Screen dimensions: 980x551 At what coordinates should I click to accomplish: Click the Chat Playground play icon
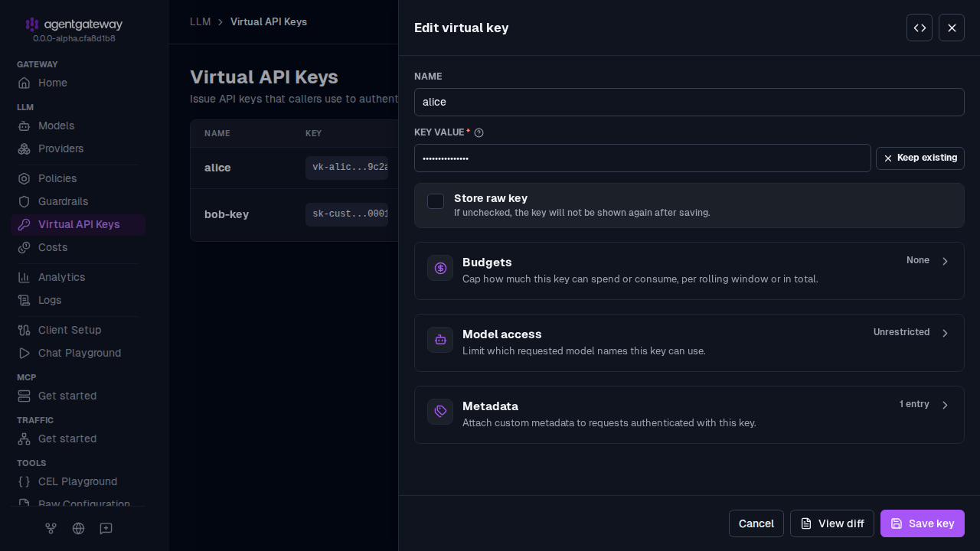tap(24, 353)
